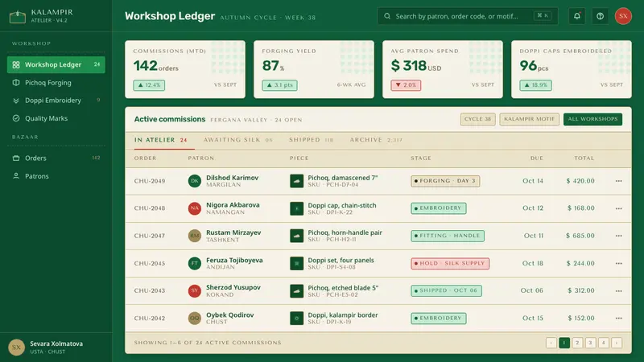The image size is (644, 362).
Task: Switch to the Archive tab
Action: (376, 140)
